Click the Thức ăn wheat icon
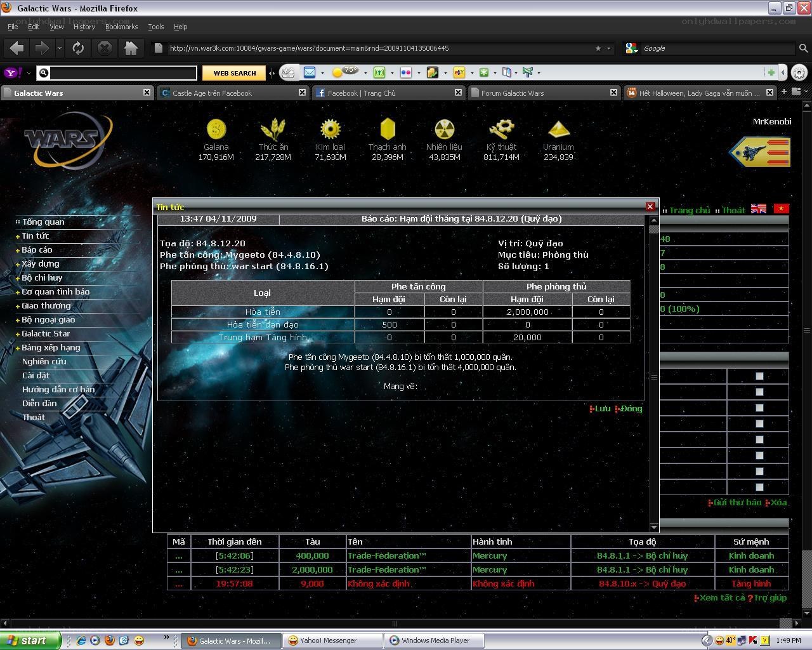The image size is (812, 650). pos(273,129)
